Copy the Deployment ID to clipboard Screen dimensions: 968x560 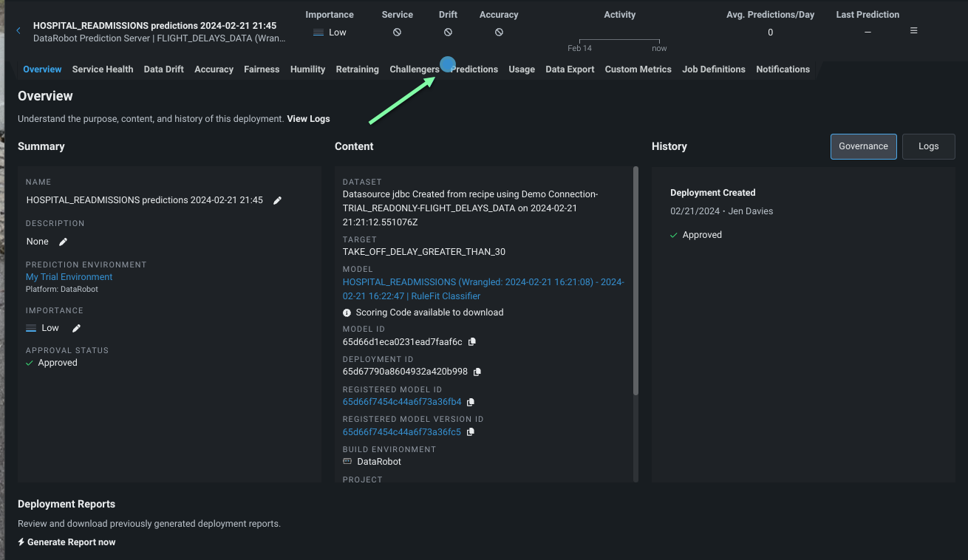(x=477, y=372)
